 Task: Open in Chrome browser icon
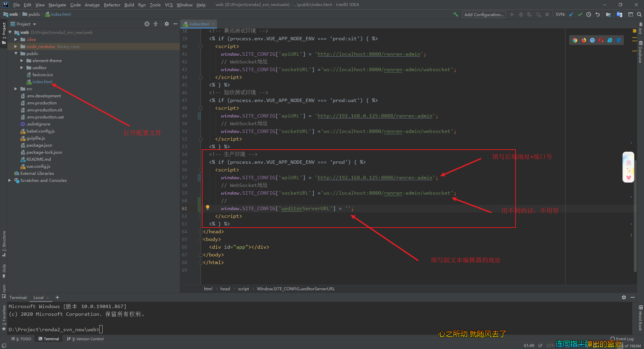[x=575, y=40]
